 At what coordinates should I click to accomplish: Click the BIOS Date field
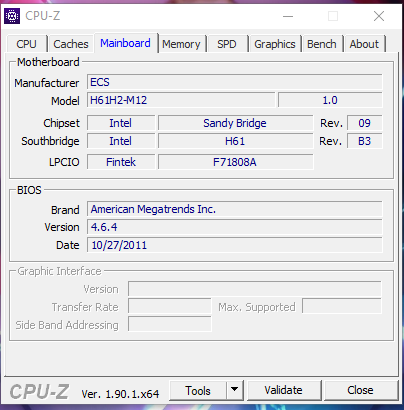click(235, 245)
